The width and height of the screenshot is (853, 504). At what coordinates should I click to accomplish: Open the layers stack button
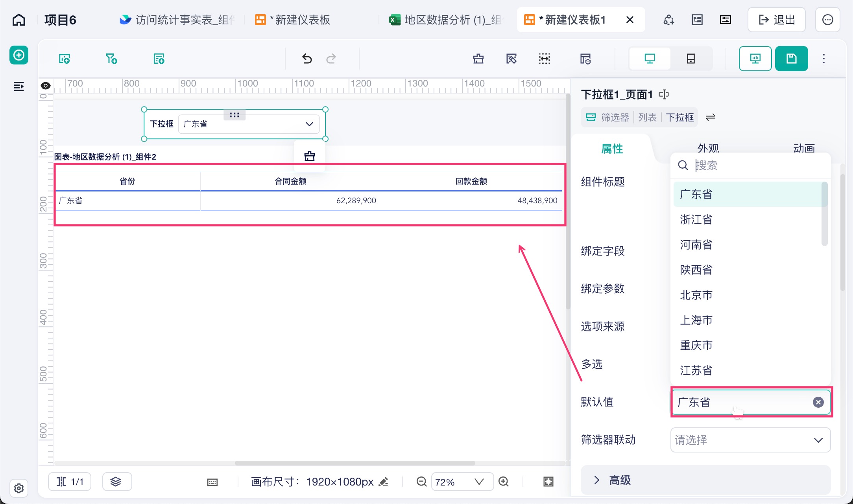[x=117, y=482]
